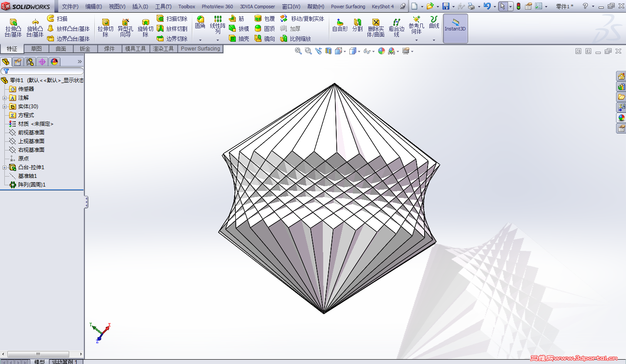Open the DimXpertManager tab icon
Viewport: 626px width, 364px height.
[42, 62]
